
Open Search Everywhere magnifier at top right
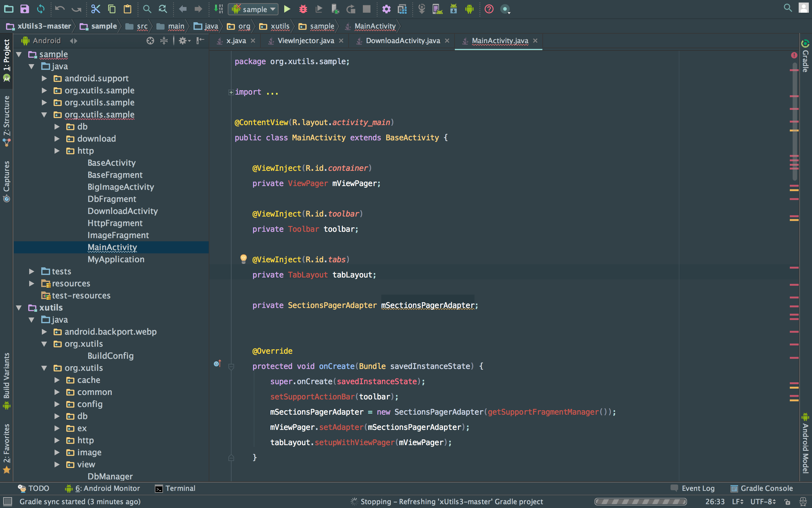coord(788,8)
